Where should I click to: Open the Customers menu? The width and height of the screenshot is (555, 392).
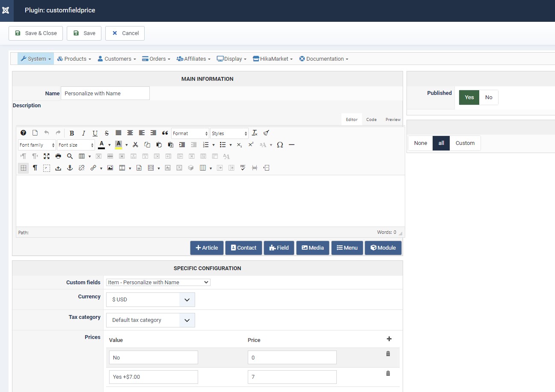116,59
